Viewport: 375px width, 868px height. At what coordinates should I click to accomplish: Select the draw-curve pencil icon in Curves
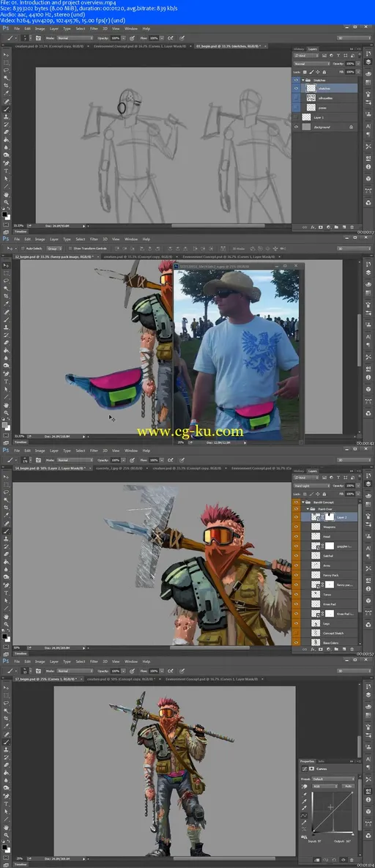tap(304, 823)
